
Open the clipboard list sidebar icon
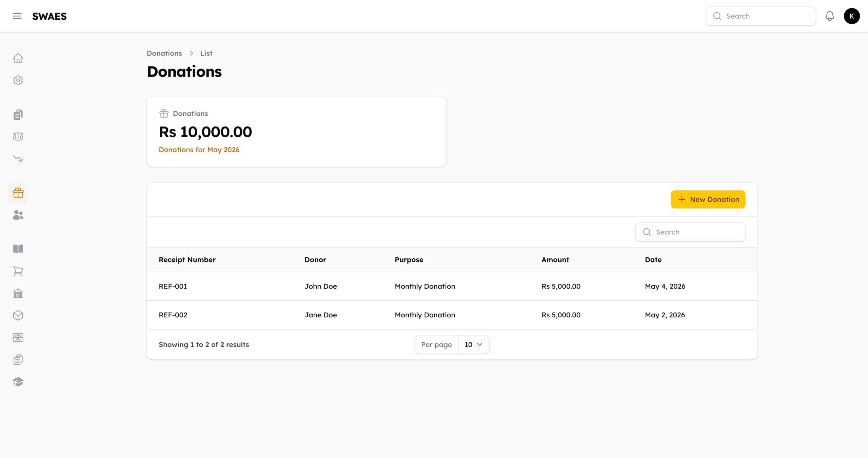coord(18,360)
